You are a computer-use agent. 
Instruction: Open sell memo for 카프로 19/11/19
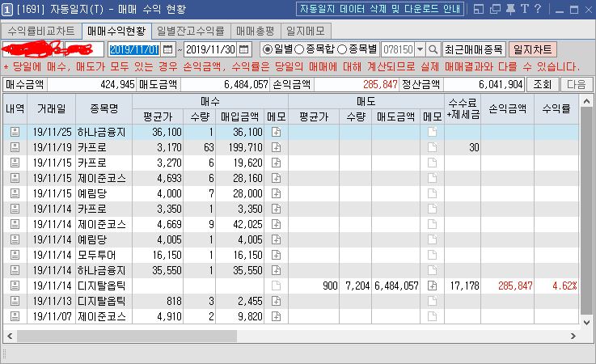click(432, 147)
